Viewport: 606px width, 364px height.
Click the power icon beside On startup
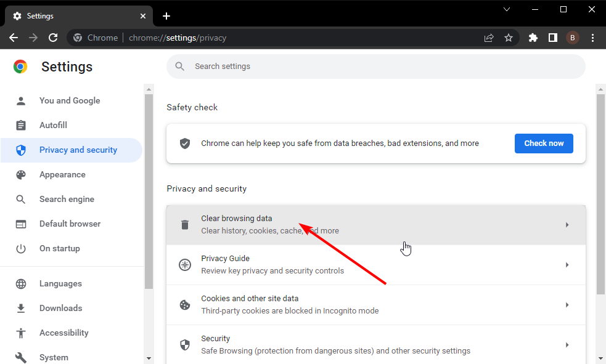(21, 249)
